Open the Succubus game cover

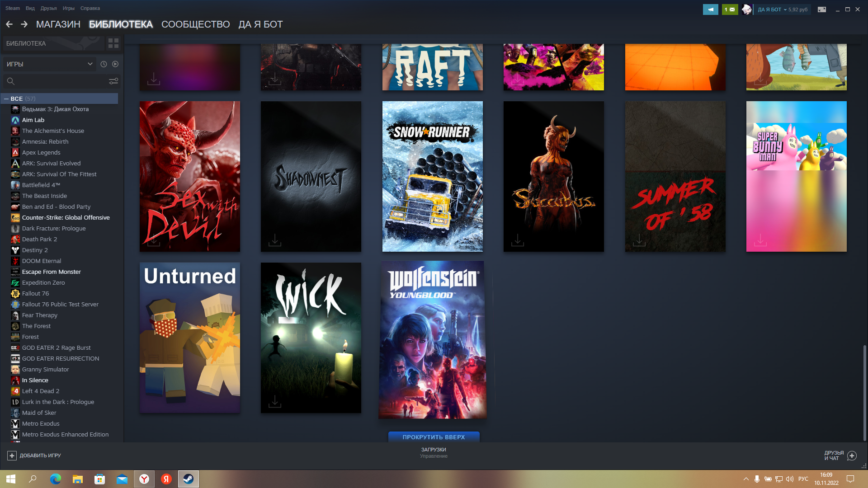pos(554,176)
